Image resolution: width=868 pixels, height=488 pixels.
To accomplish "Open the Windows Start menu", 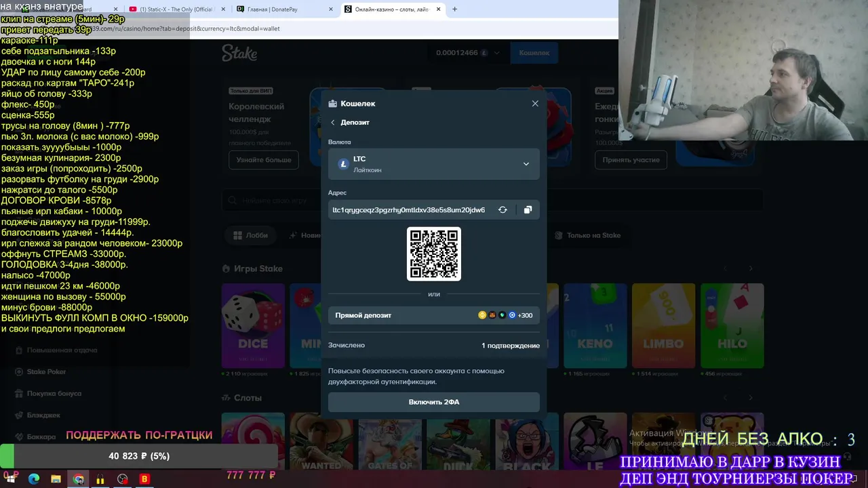I will 10,479.
